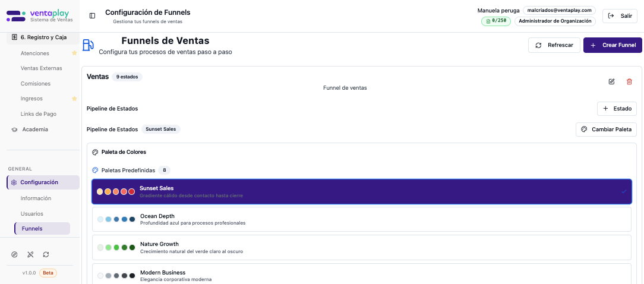Click the palette icon beside Paleta de Colores

click(95, 152)
